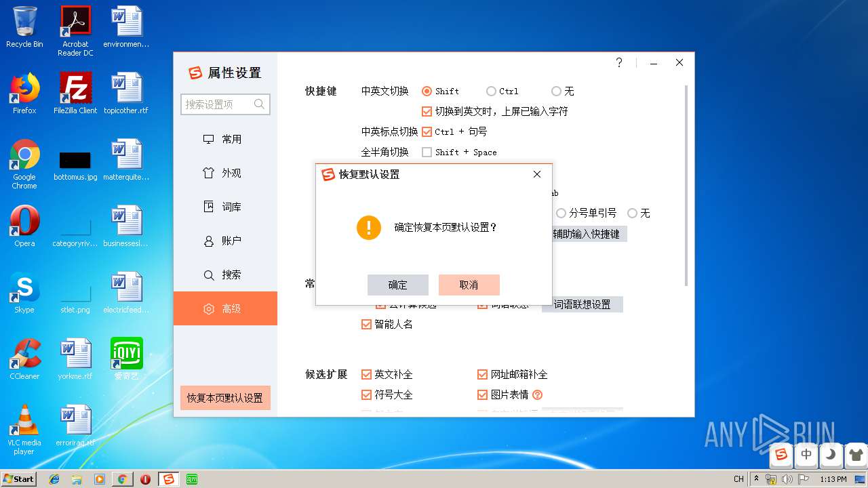Click the help question mark in settings window

619,62
